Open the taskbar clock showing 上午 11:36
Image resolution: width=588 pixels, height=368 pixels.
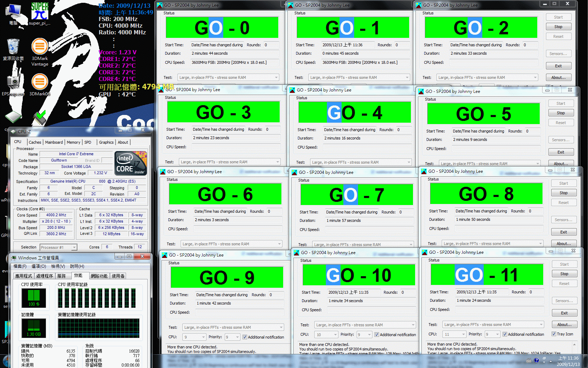pyautogui.click(x=568, y=361)
